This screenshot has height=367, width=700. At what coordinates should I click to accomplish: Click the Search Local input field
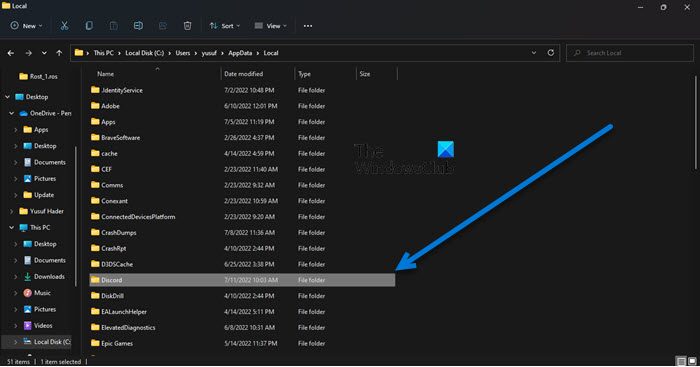click(630, 53)
